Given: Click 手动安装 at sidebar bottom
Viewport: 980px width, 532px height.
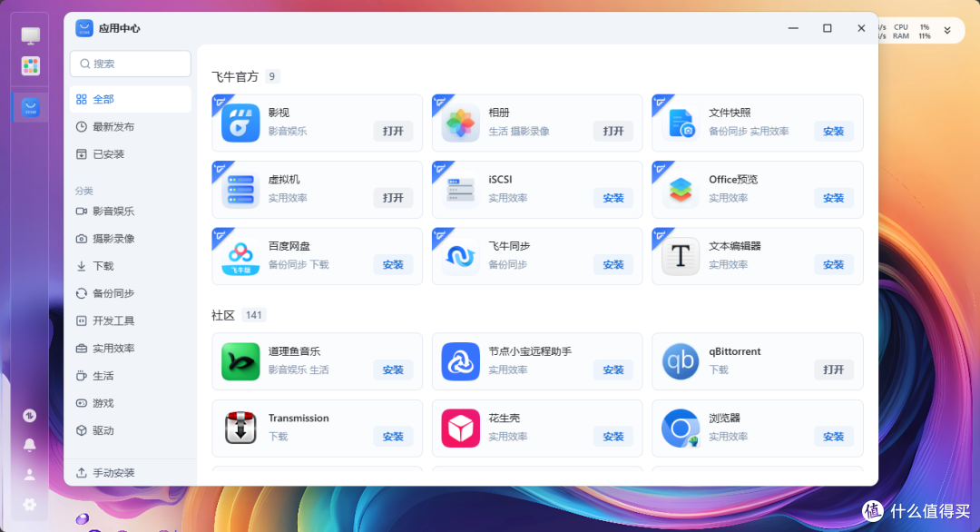Looking at the screenshot, I should click(x=130, y=473).
